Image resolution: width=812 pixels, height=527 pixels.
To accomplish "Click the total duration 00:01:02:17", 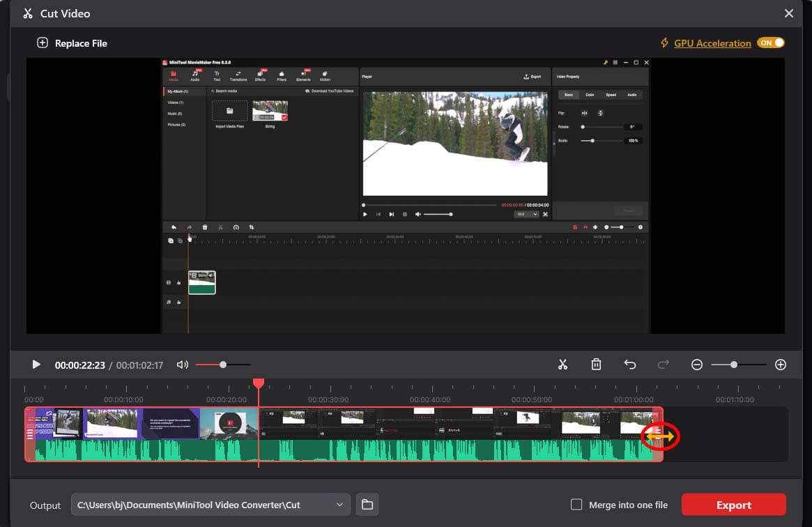I will 139,365.
